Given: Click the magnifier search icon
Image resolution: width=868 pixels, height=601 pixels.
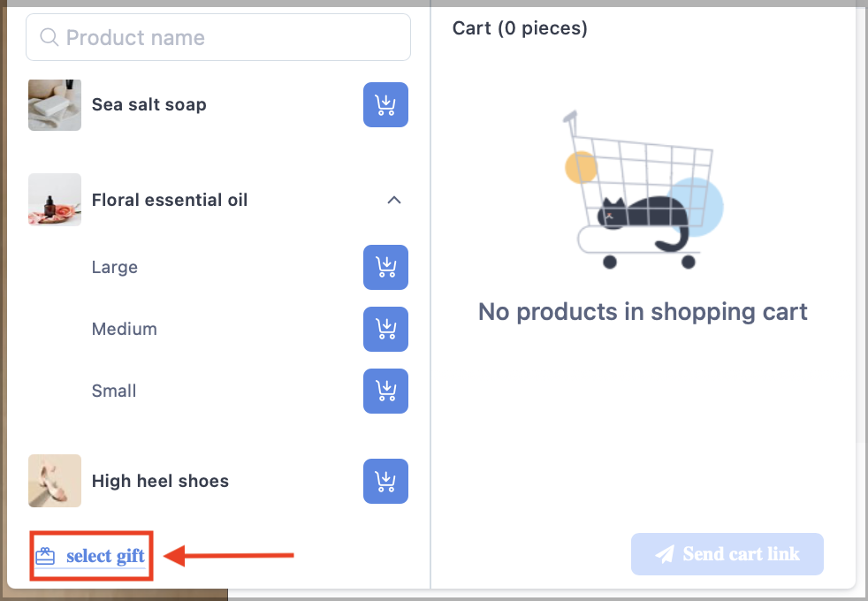Looking at the screenshot, I should (49, 38).
